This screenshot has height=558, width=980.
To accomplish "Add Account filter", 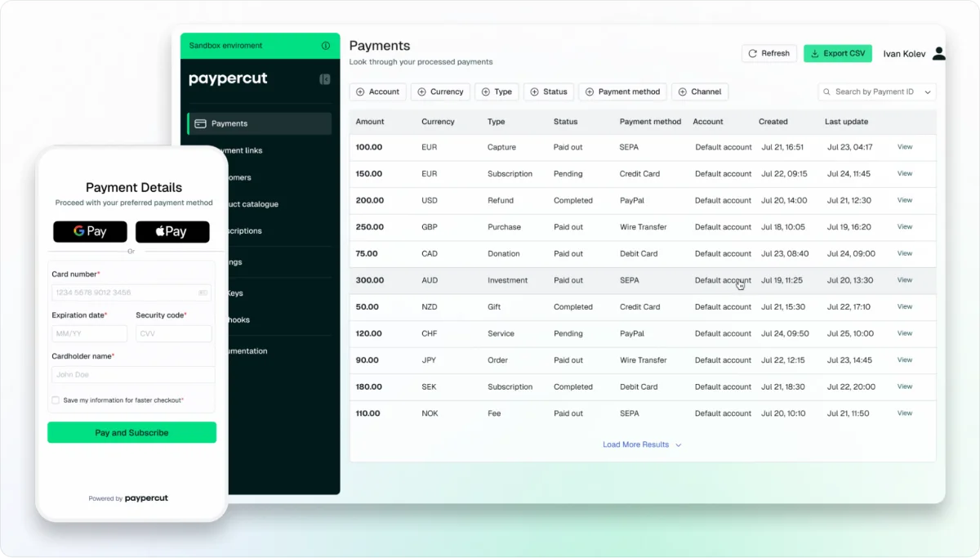I will 377,92.
